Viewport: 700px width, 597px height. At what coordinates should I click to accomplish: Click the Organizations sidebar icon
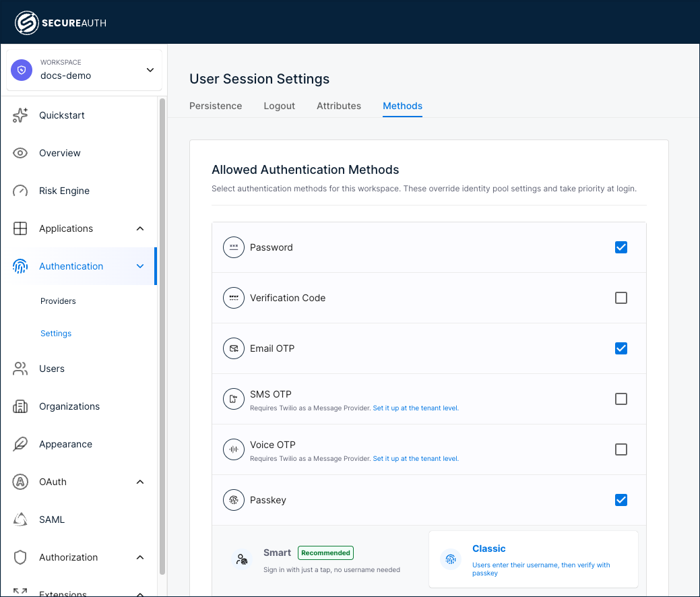point(20,406)
